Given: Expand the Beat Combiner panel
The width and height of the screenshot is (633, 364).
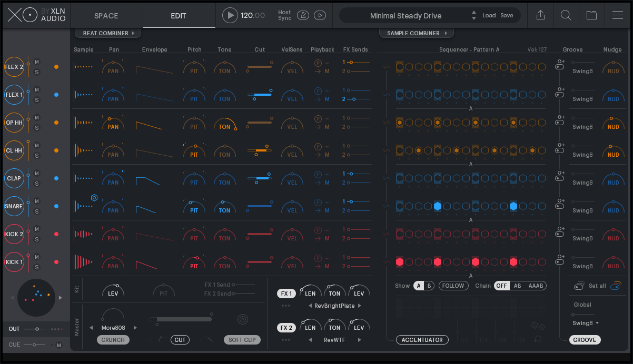Looking at the screenshot, I should pos(108,33).
